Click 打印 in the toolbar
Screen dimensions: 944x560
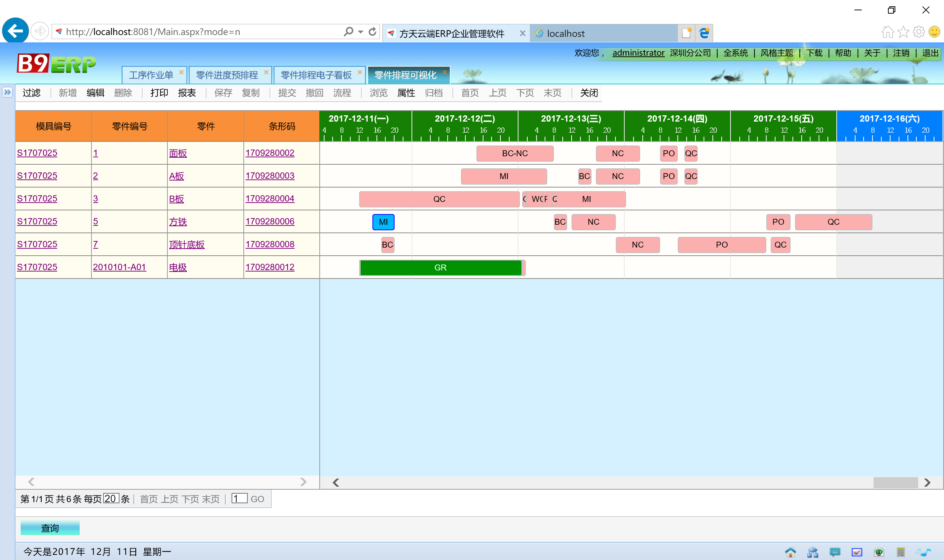(159, 93)
